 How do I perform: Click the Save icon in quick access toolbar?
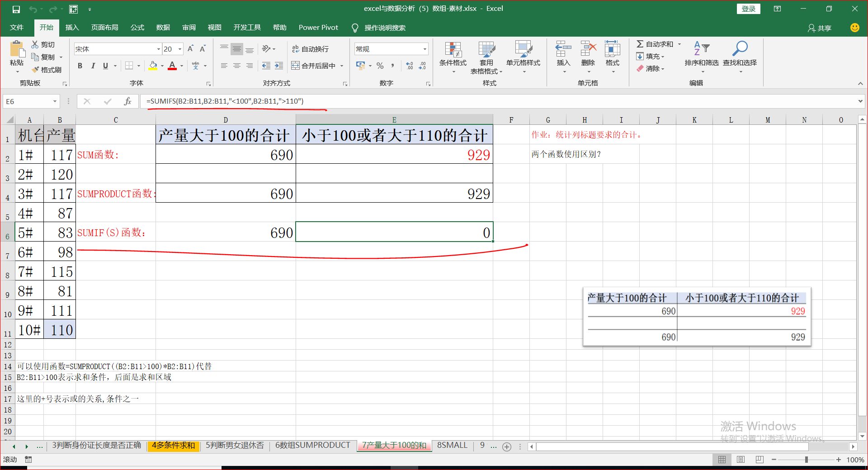16,9
